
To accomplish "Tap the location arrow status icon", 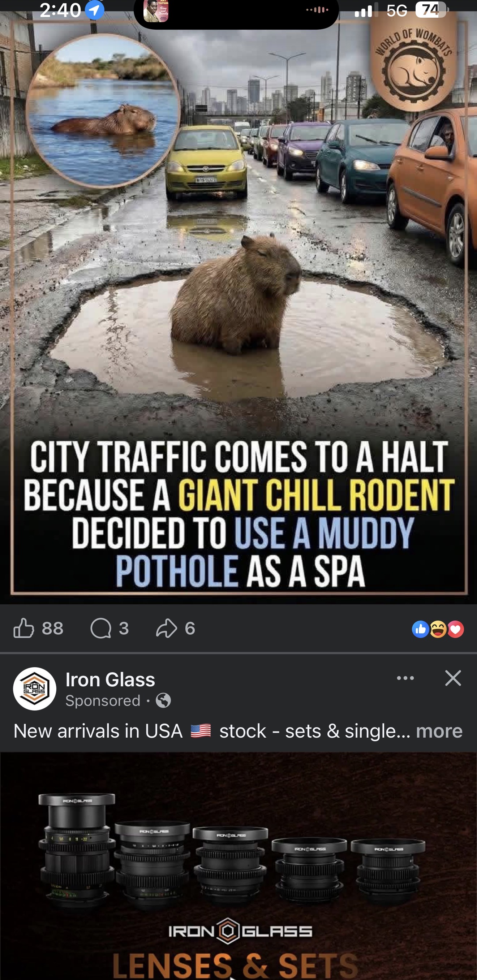I will 95,10.
